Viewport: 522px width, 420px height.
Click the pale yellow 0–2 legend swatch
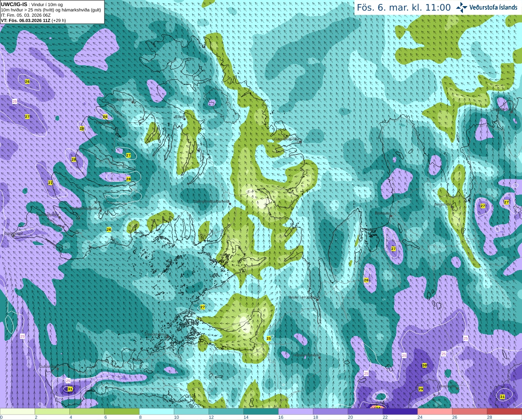18,411
